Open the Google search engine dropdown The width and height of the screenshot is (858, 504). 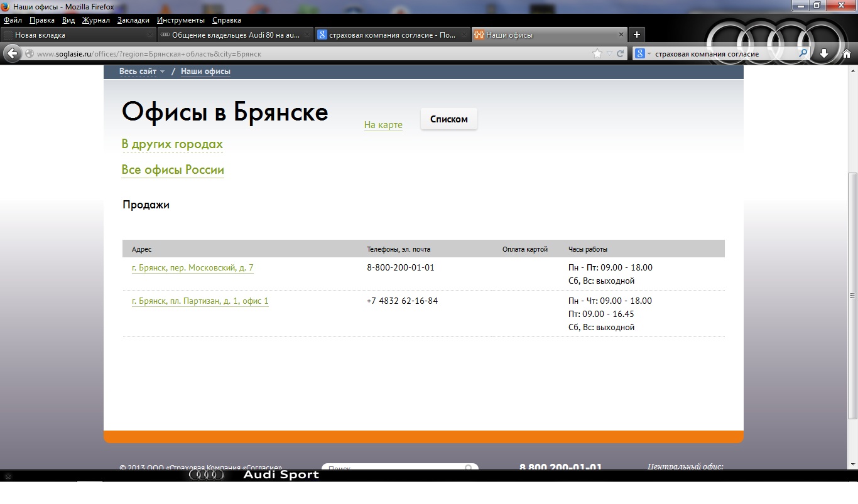click(643, 53)
